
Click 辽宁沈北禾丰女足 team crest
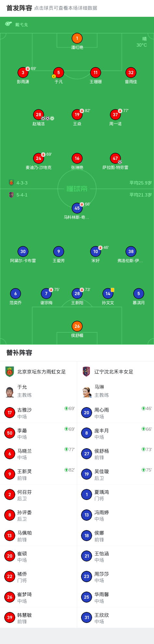click(87, 372)
